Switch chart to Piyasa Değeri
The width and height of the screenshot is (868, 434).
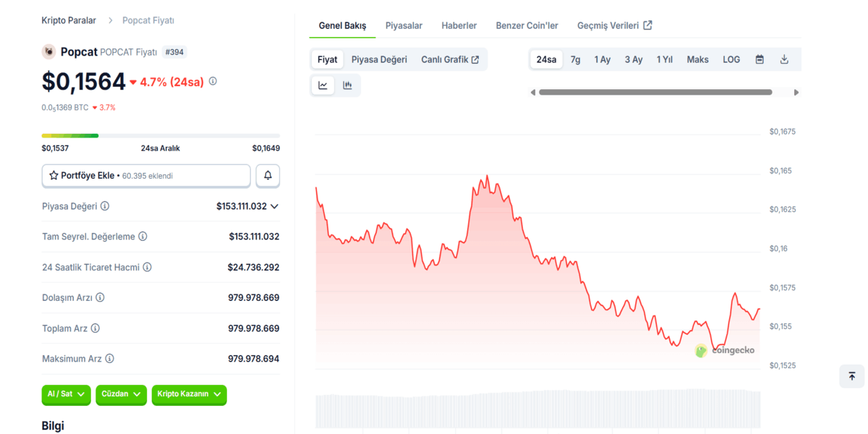coord(379,59)
